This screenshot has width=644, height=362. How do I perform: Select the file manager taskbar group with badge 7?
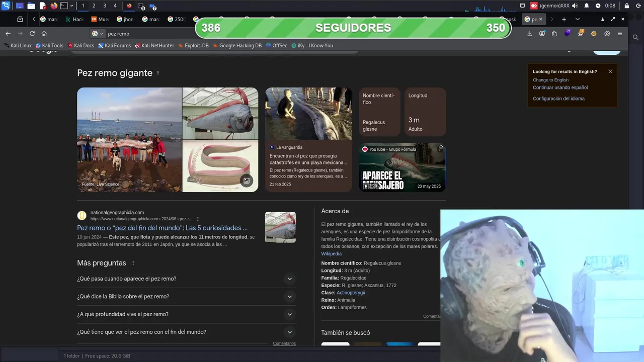[x=153, y=6]
